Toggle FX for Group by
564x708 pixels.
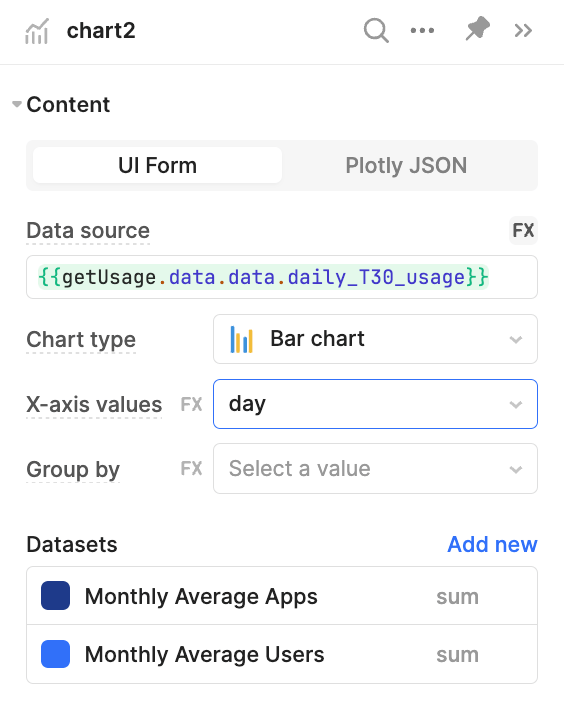pos(191,469)
